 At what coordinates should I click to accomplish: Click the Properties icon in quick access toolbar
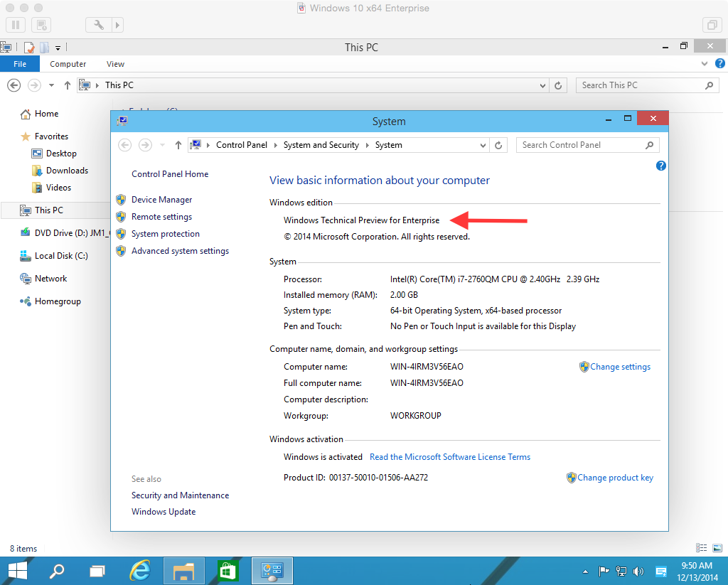coord(28,48)
